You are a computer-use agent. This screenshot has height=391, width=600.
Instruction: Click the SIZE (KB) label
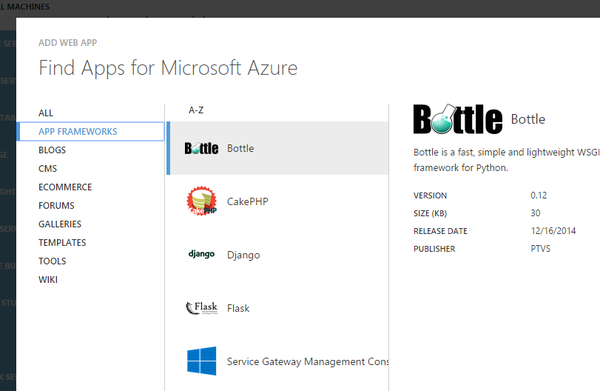coord(430,213)
